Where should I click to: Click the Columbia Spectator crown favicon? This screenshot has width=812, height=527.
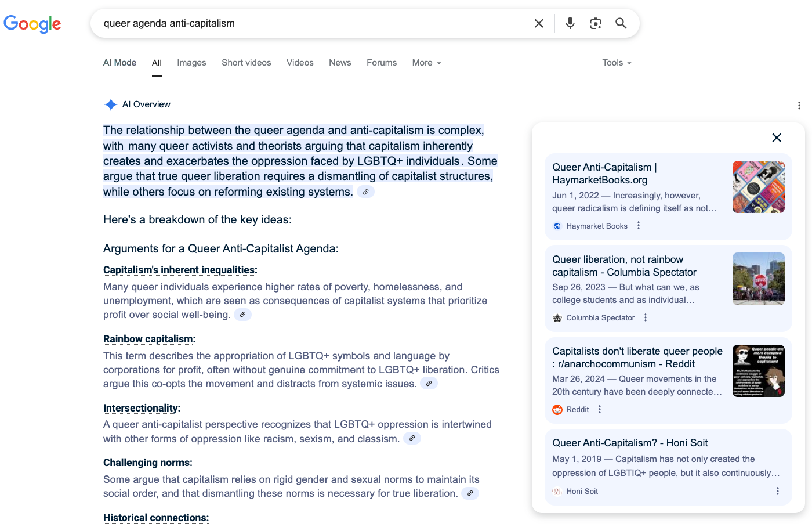[x=557, y=318]
